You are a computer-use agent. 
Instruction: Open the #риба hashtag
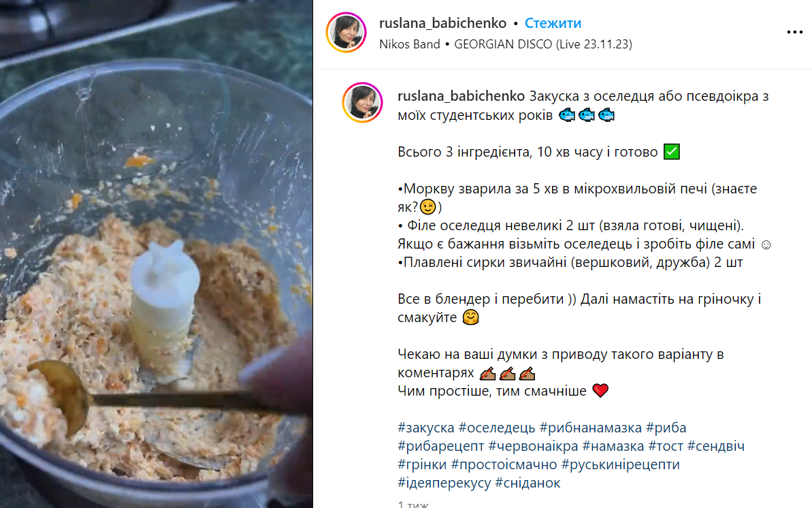coord(666,428)
